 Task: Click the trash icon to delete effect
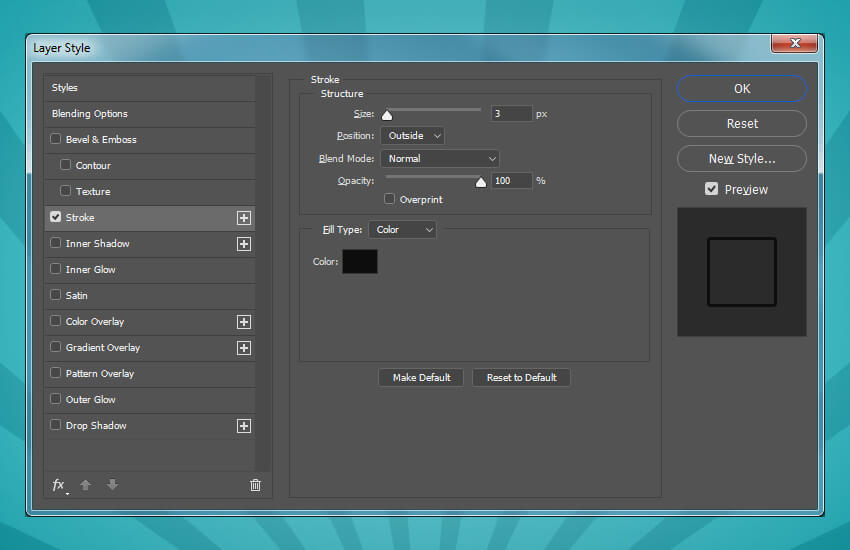pos(255,485)
